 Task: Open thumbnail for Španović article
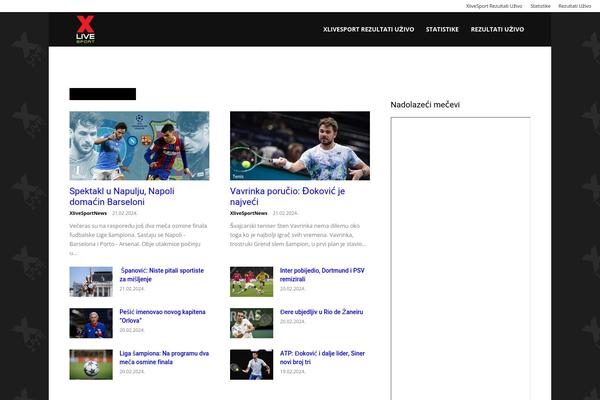click(91, 282)
